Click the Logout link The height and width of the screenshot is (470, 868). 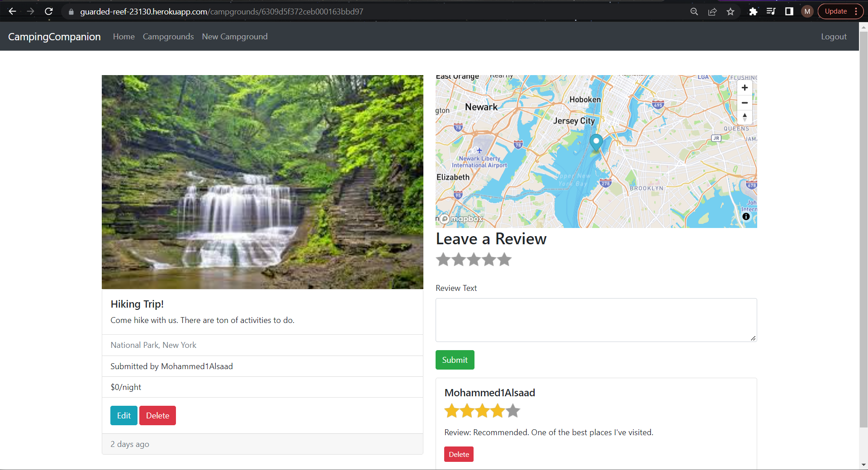[x=834, y=37]
